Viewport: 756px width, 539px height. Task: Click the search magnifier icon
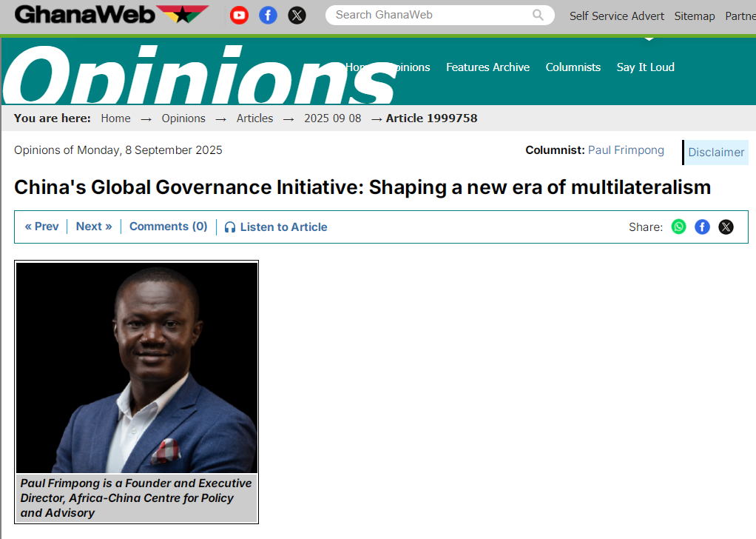pyautogui.click(x=538, y=15)
